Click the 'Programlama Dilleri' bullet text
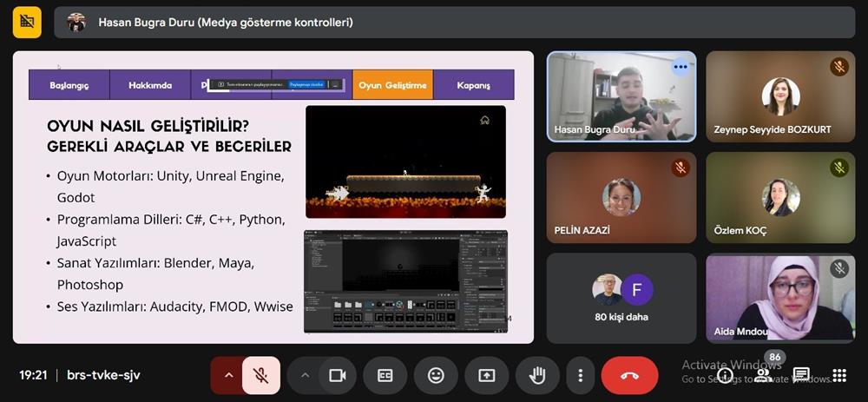Viewport: 868px width, 402px height. point(171,230)
